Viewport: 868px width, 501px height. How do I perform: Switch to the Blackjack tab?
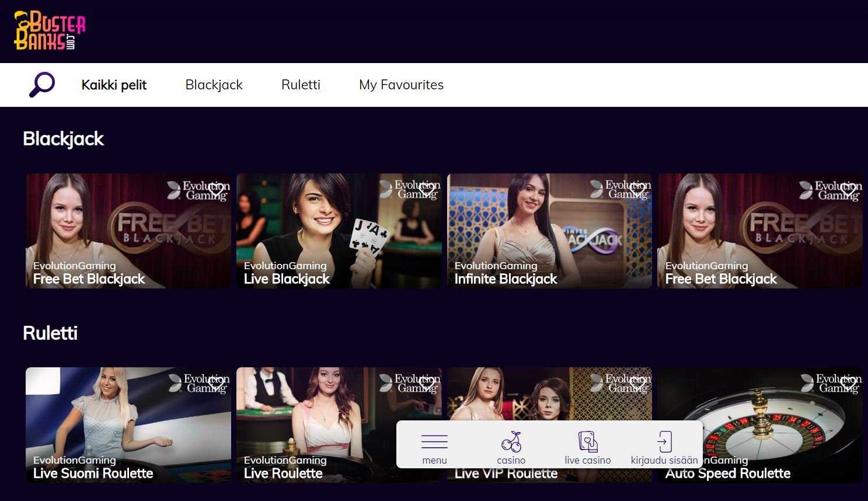[x=214, y=85]
